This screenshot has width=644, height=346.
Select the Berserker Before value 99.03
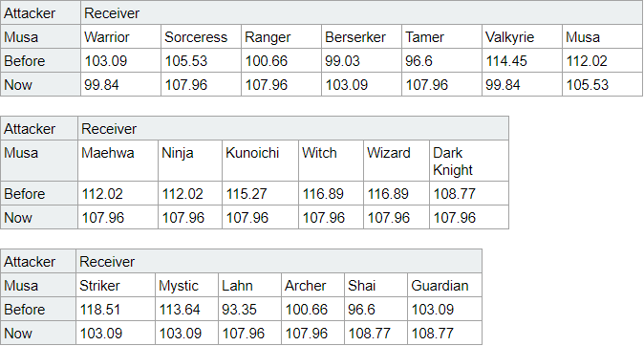pyautogui.click(x=361, y=61)
